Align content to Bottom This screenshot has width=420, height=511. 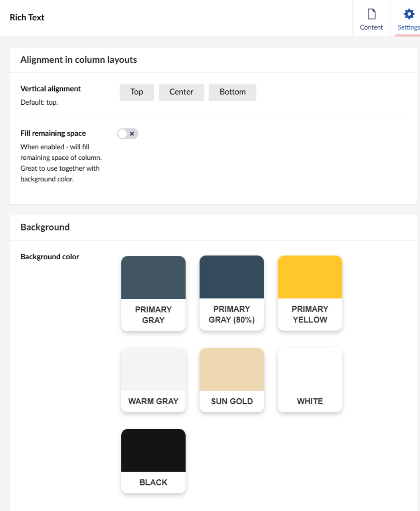232,92
